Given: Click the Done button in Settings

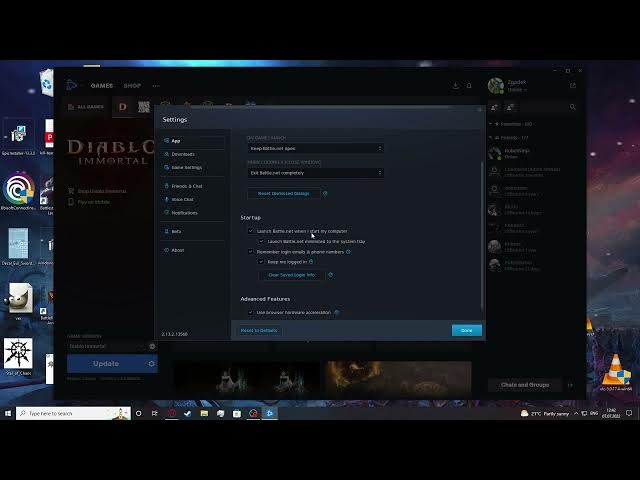Looking at the screenshot, I should [467, 331].
